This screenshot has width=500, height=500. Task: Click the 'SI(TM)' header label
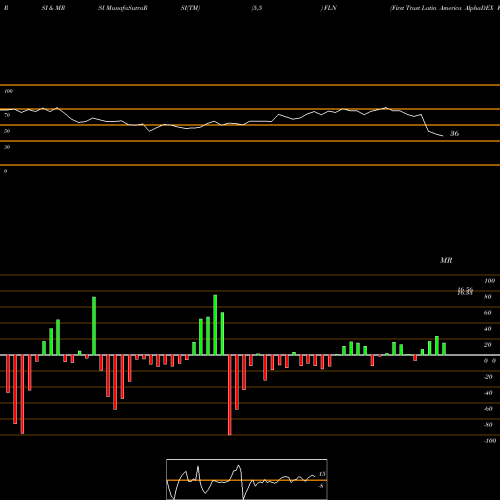[190, 8]
